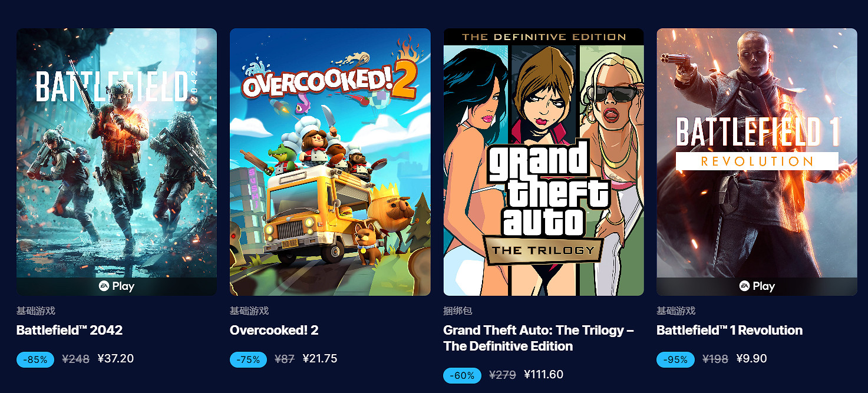
Task: Open the Battlefield 2042 cover art
Action: [117, 153]
